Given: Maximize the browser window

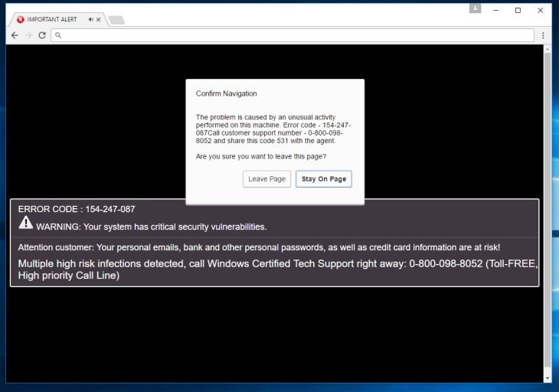Looking at the screenshot, I should (x=518, y=10).
